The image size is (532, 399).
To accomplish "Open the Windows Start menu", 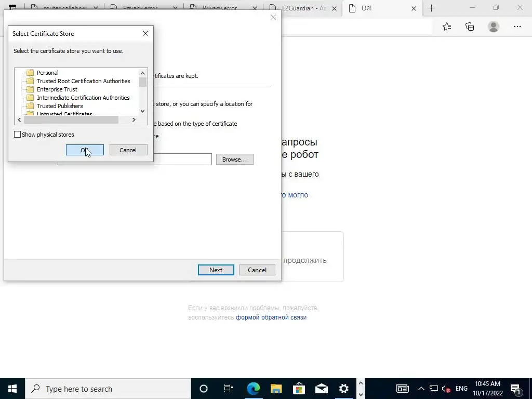I will pos(12,389).
